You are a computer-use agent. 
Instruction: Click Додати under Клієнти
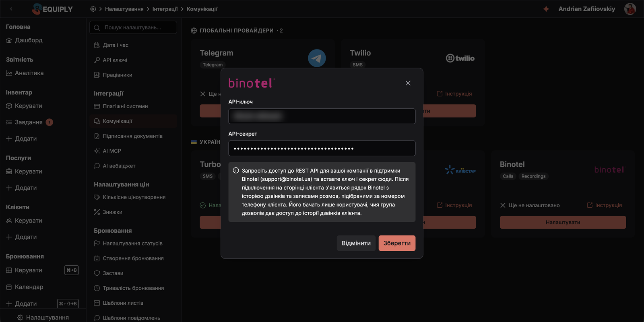(x=21, y=237)
